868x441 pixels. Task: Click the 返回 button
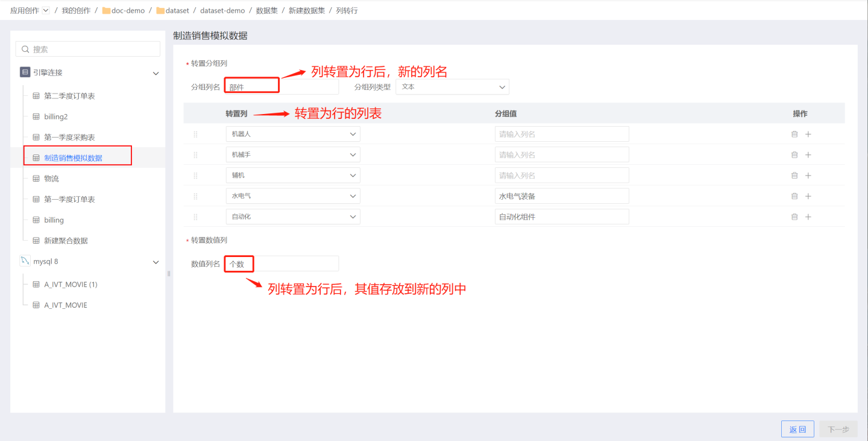(x=797, y=429)
